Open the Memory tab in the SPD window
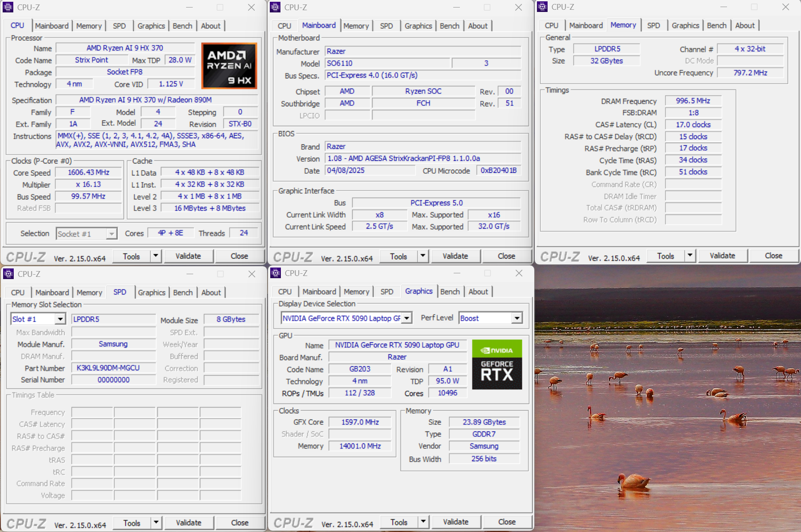This screenshot has height=532, width=801. click(89, 292)
